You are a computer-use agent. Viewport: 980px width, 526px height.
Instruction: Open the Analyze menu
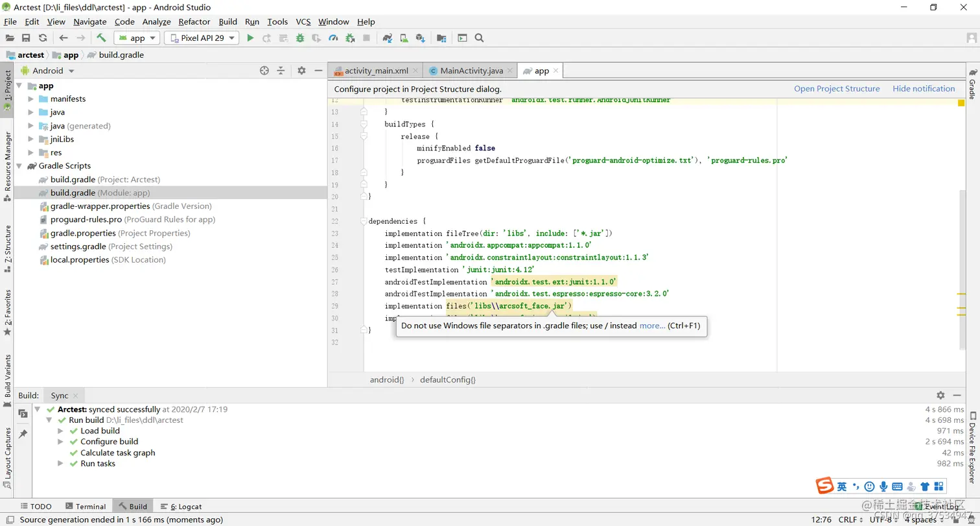(x=156, y=22)
